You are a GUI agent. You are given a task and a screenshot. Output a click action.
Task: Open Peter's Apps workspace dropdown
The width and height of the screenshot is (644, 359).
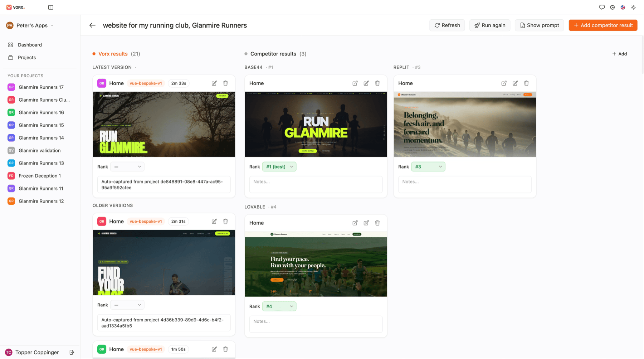point(30,25)
